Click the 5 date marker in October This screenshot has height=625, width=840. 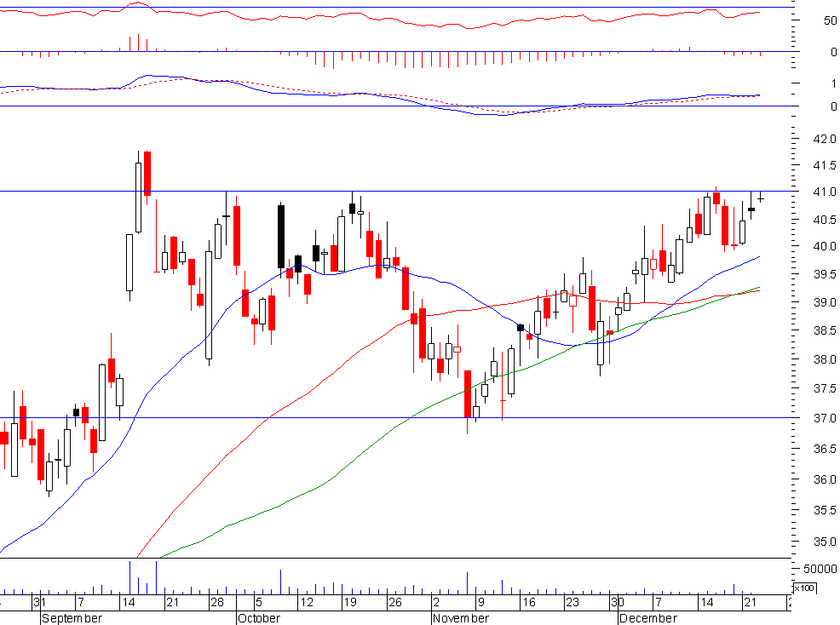(x=259, y=603)
